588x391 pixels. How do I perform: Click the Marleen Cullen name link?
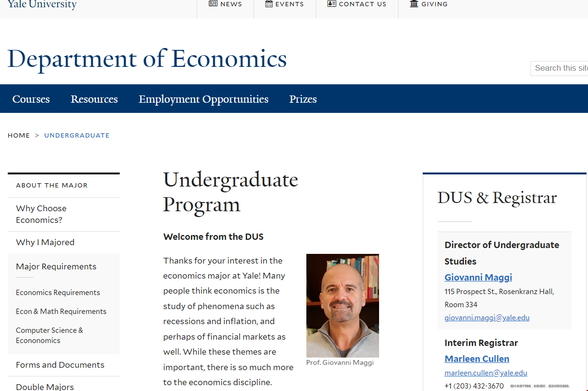coord(477,359)
